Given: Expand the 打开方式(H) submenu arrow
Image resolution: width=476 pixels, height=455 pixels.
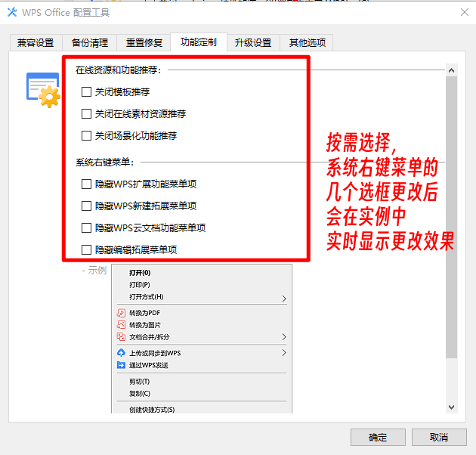Looking at the screenshot, I should point(284,298).
